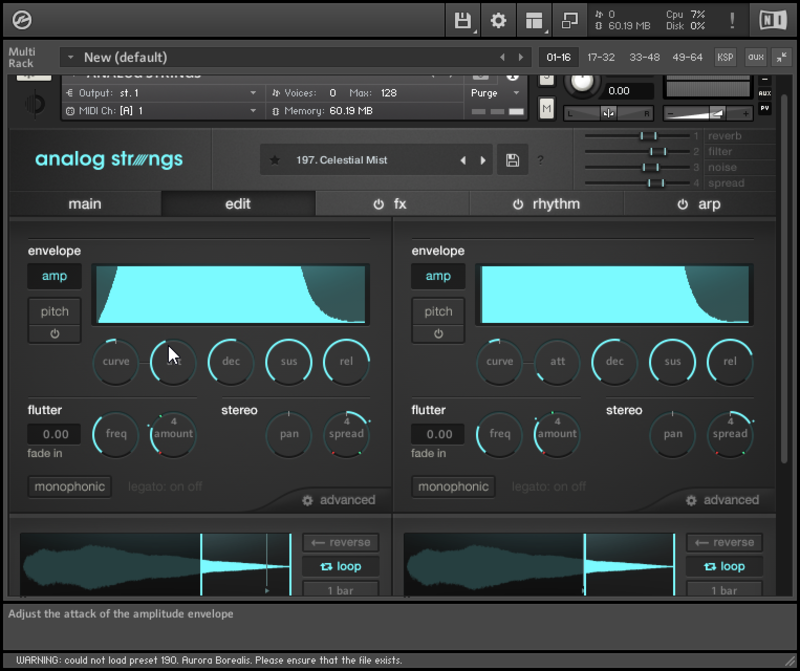Save the Celestial Mist preset disk icon

[512, 160]
